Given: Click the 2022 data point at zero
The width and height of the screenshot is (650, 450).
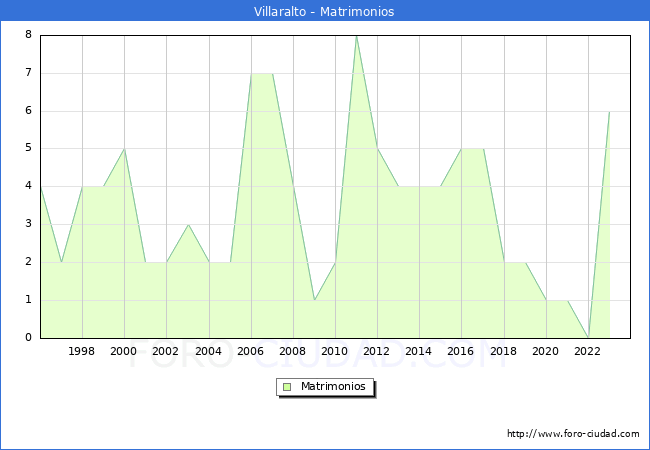Looking at the screenshot, I should [588, 337].
